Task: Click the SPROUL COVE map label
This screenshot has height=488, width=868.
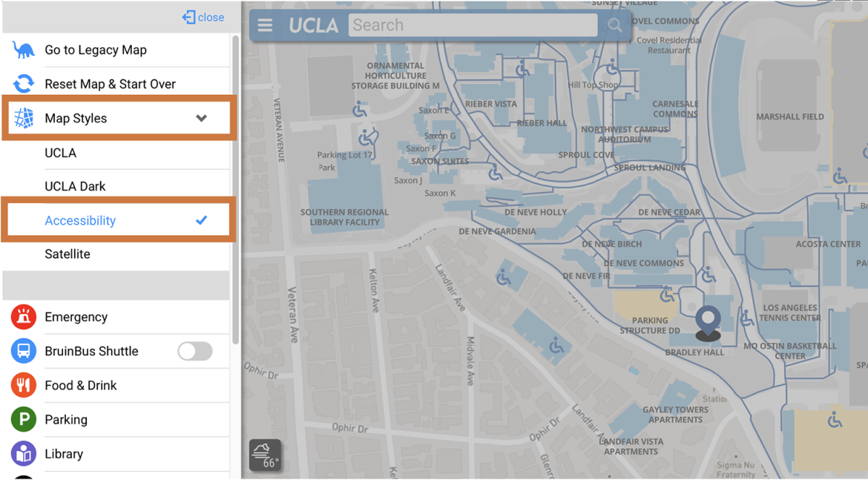Action: point(585,155)
